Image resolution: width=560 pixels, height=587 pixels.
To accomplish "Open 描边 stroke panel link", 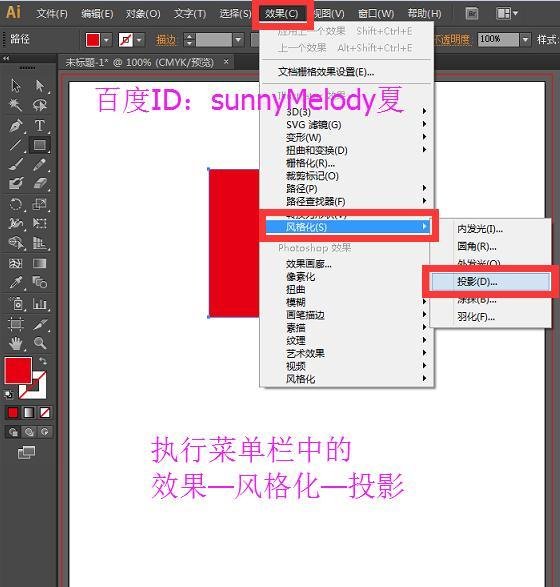I will [x=166, y=40].
